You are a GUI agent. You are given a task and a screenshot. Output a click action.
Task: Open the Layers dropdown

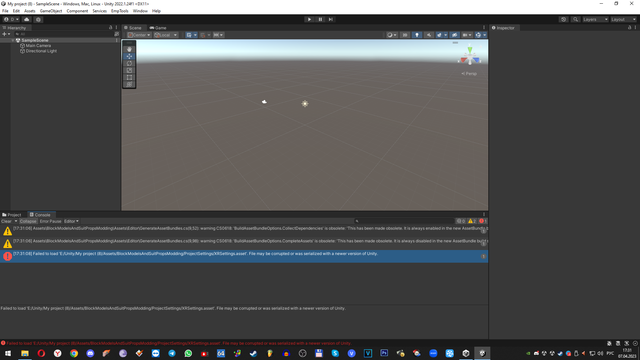coord(595,19)
